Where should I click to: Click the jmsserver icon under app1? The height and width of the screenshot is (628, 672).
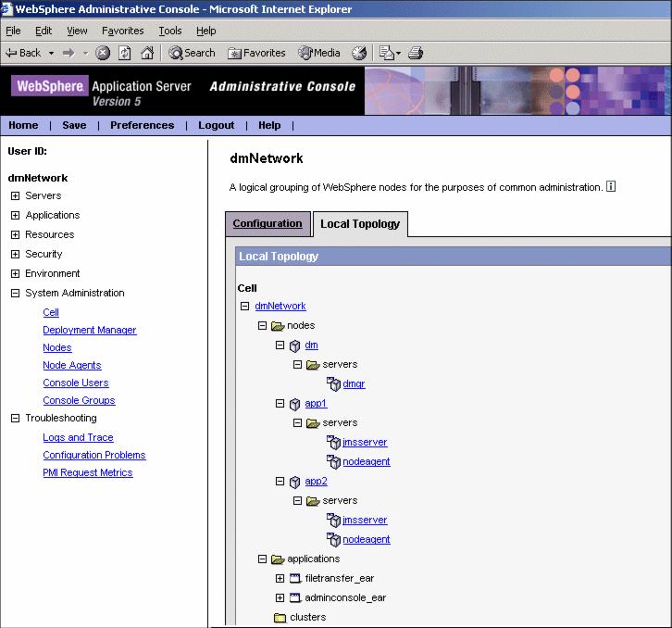click(x=333, y=442)
